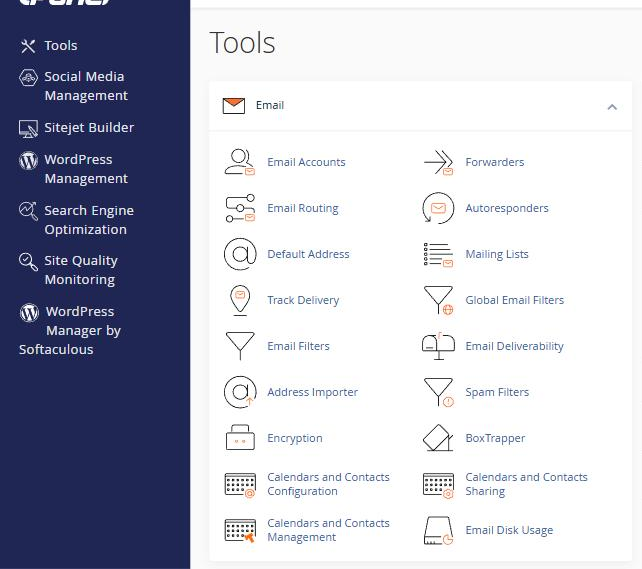Viewport: 642px width, 569px height.
Task: Click the Spam Filters funnel icon
Action: [438, 392]
